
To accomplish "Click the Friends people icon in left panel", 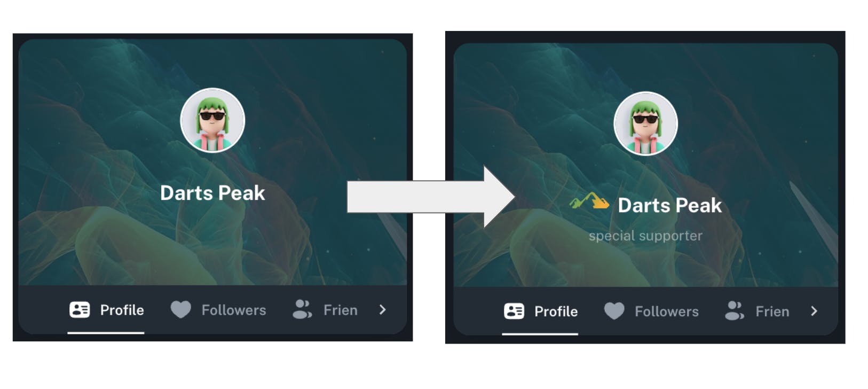I will (x=302, y=309).
